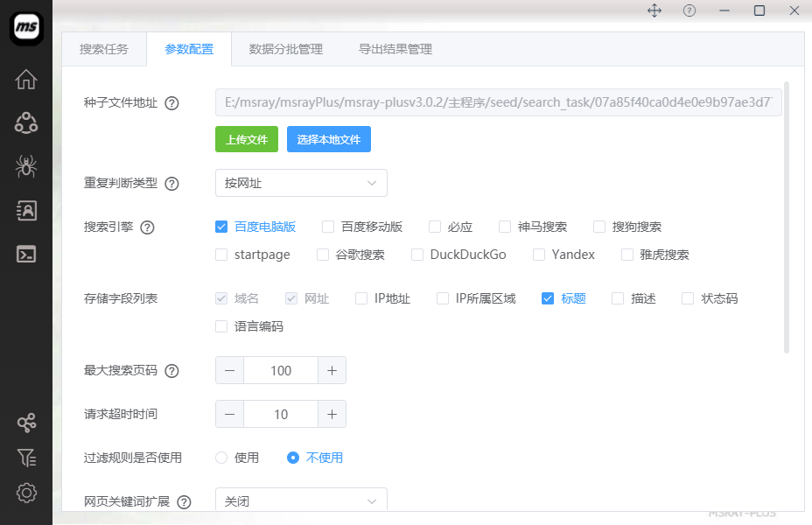Open settings gear icon in sidebar
This screenshot has width=812, height=525.
26,493
